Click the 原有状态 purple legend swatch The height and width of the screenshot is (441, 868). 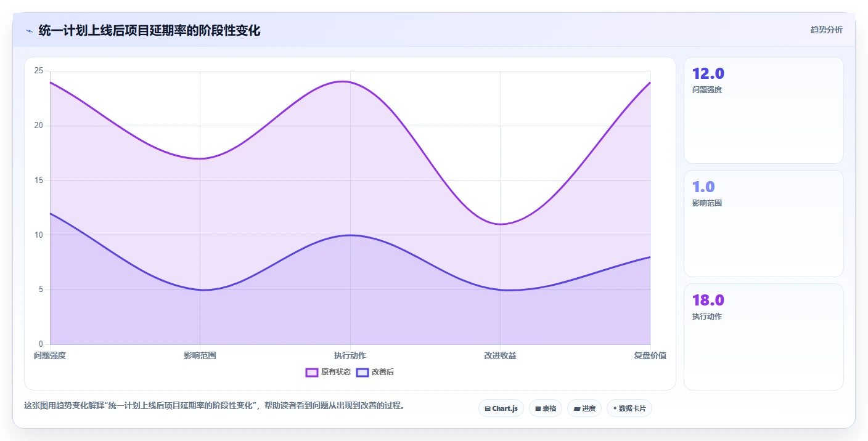pos(312,372)
